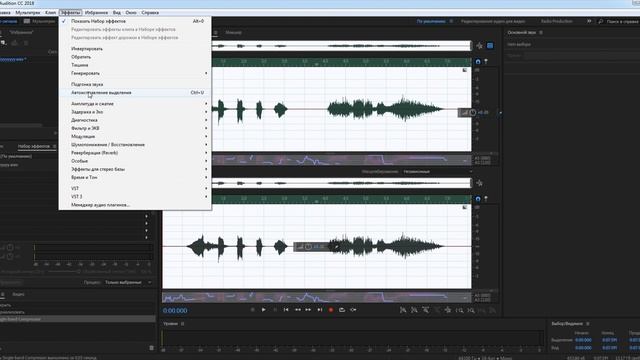The width and height of the screenshot is (640, 360).
Task: Toggle Loop Playback in the transport
Action: [342, 310]
